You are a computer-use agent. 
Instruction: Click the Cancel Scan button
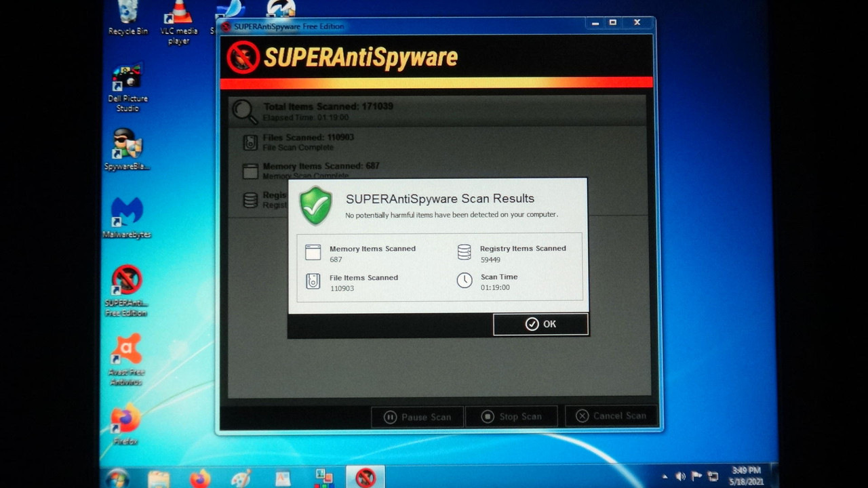[x=612, y=416]
